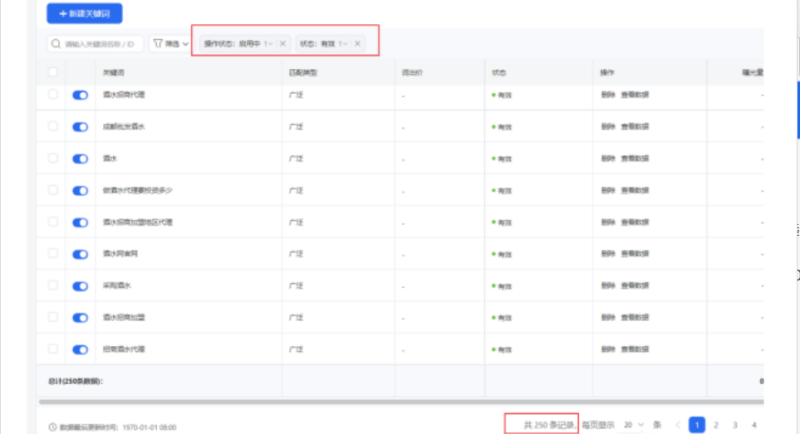Disable the toggle for 成都批发酒水
The image size is (800, 434).
tap(81, 127)
